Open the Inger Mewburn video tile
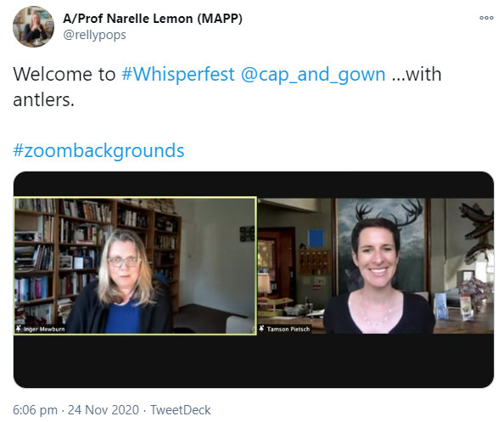504x422 pixels. pos(135,266)
